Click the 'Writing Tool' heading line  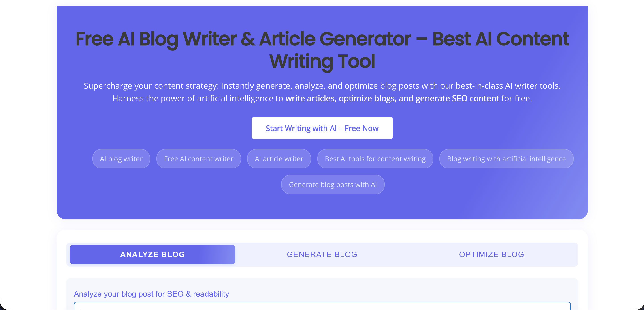point(322,62)
